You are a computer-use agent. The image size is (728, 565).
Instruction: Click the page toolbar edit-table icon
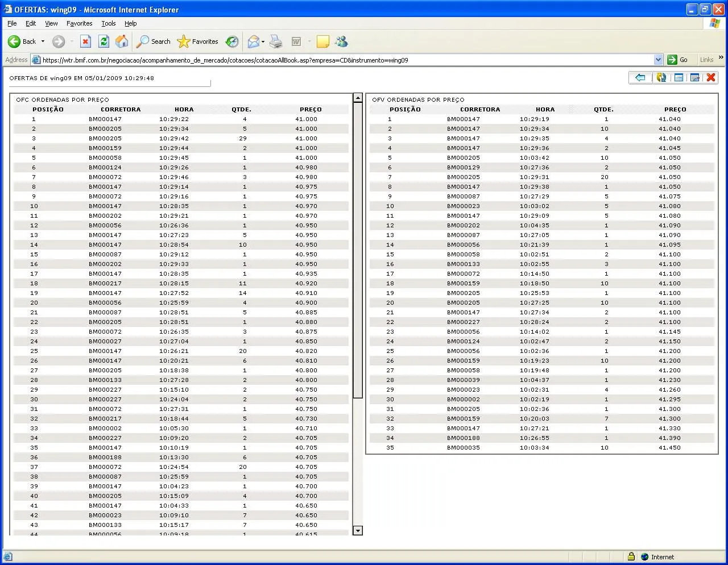[694, 78]
